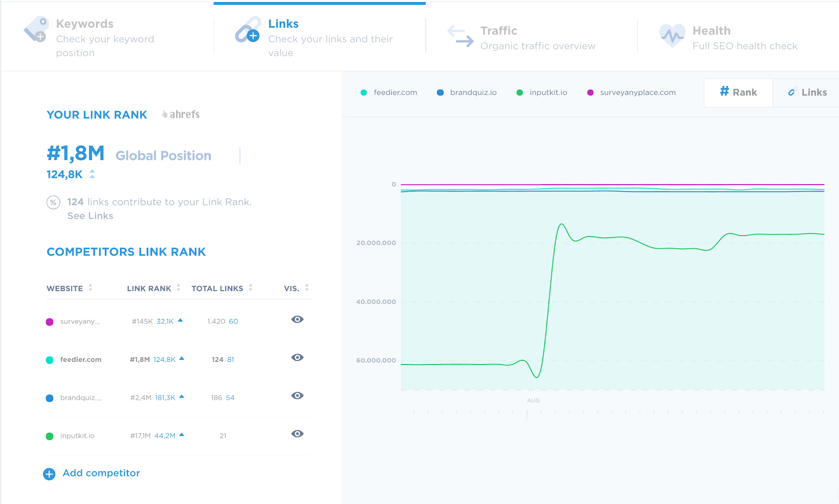This screenshot has width=839, height=504.
Task: Click the plus icon next to Add competitor
Action: point(49,474)
